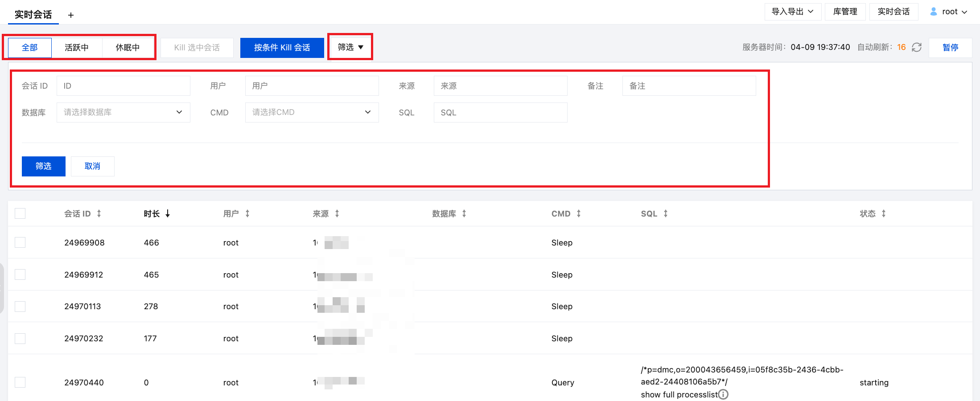
Task: Sort by CMD column sort icon
Action: [579, 214]
